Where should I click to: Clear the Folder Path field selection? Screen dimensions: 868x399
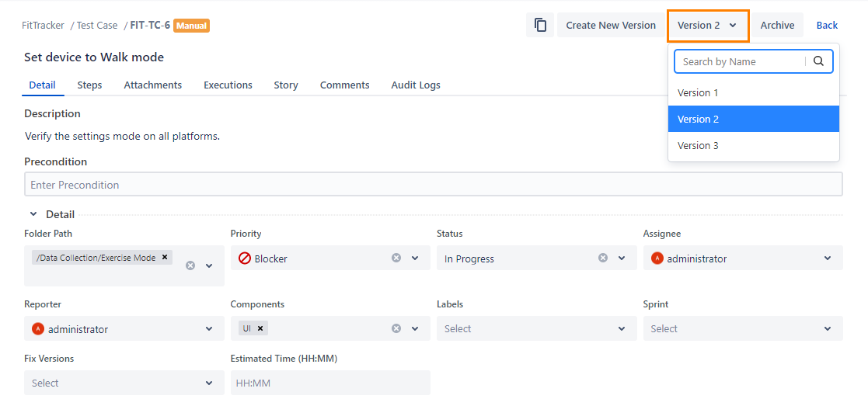tap(190, 265)
